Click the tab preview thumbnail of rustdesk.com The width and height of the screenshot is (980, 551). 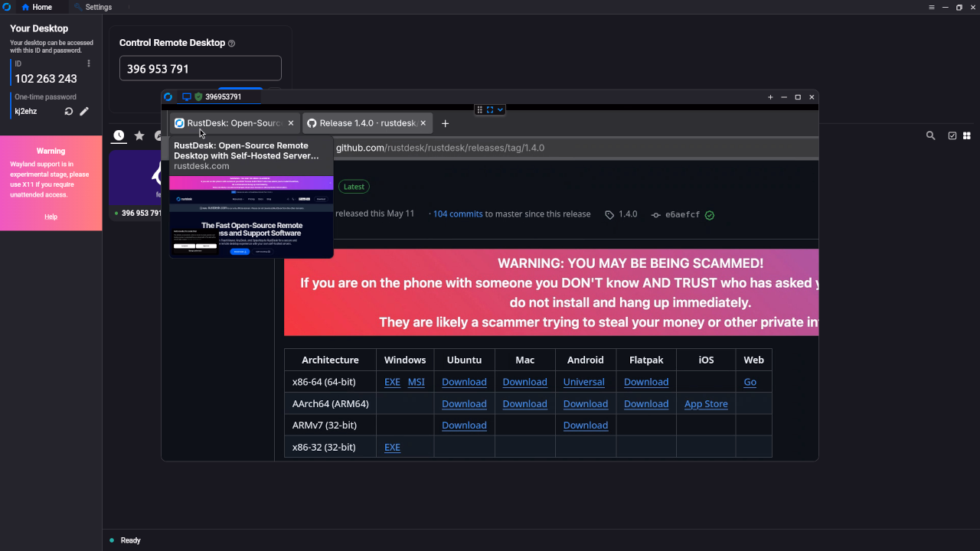[x=251, y=217]
